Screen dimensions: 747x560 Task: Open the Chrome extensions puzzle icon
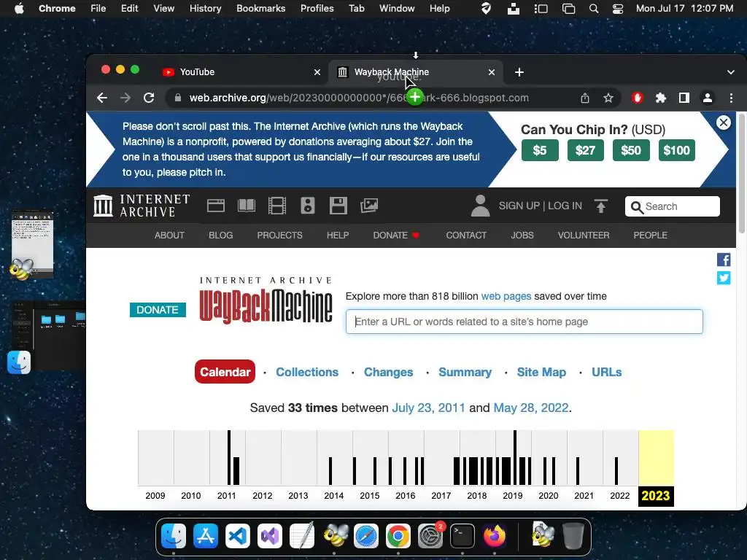click(x=660, y=98)
